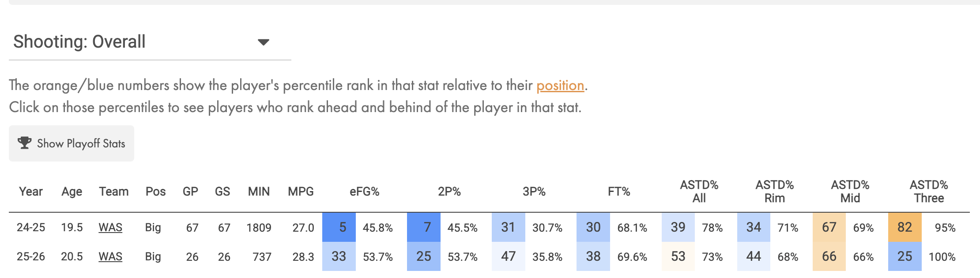Open WAS team link for 24-25
This screenshot has width=980, height=278.
click(110, 228)
